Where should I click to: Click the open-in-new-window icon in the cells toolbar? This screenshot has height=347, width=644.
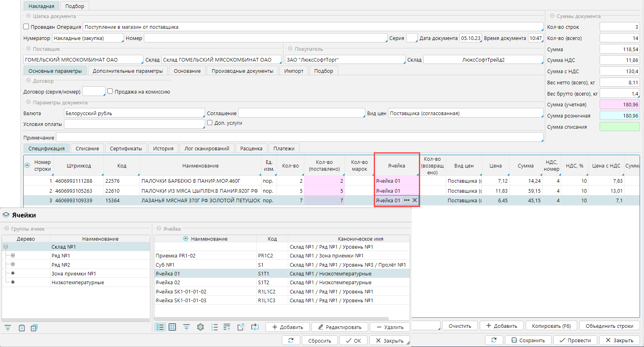pyautogui.click(x=241, y=327)
